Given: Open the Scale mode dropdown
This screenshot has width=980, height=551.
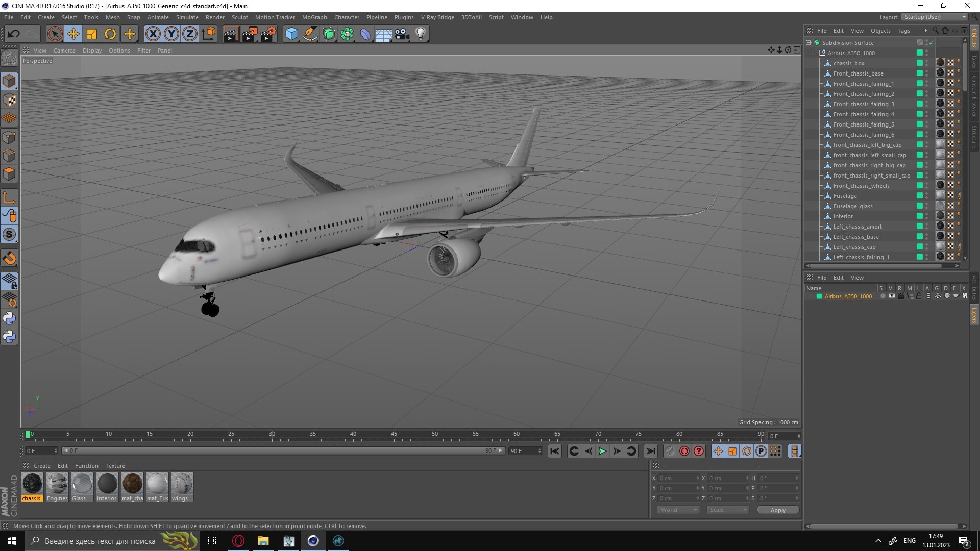Looking at the screenshot, I should (x=728, y=510).
